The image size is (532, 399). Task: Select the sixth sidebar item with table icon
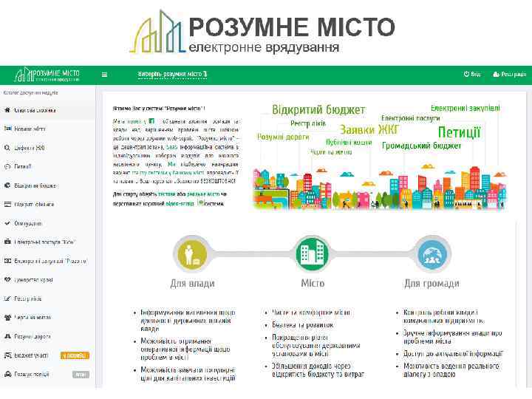(x=47, y=204)
